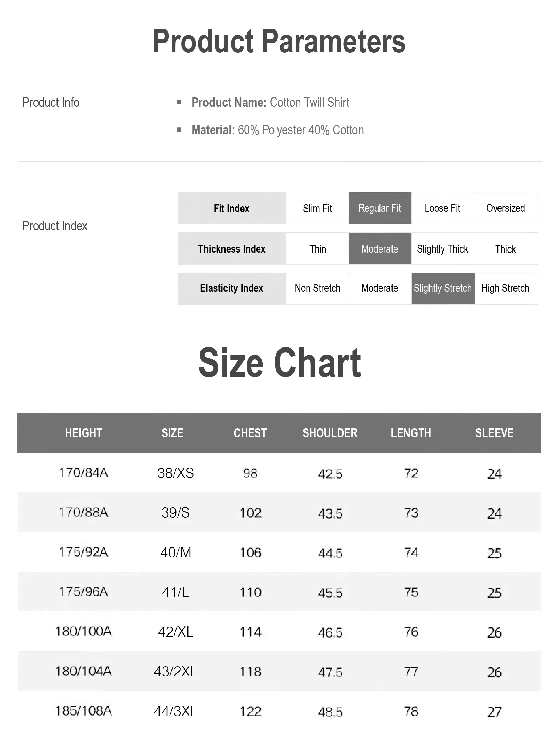Select Thin in the Thickness Index row

click(x=317, y=249)
